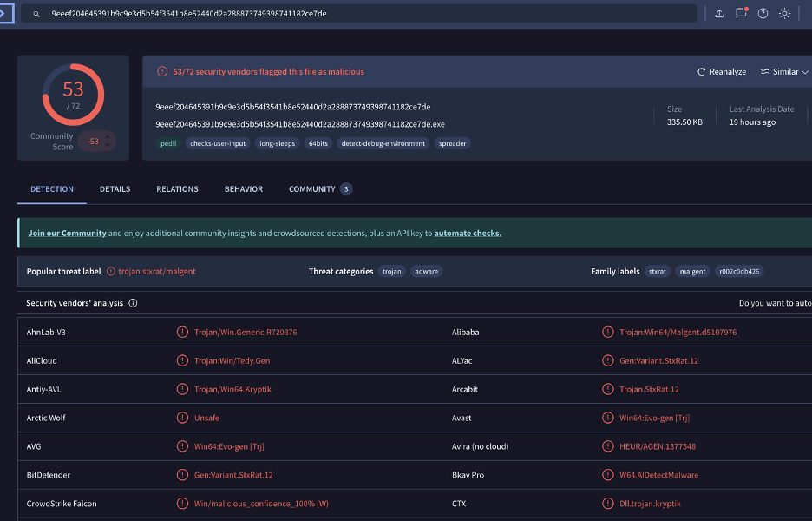Open the help question mark icon
The image size is (812, 521).
point(763,14)
